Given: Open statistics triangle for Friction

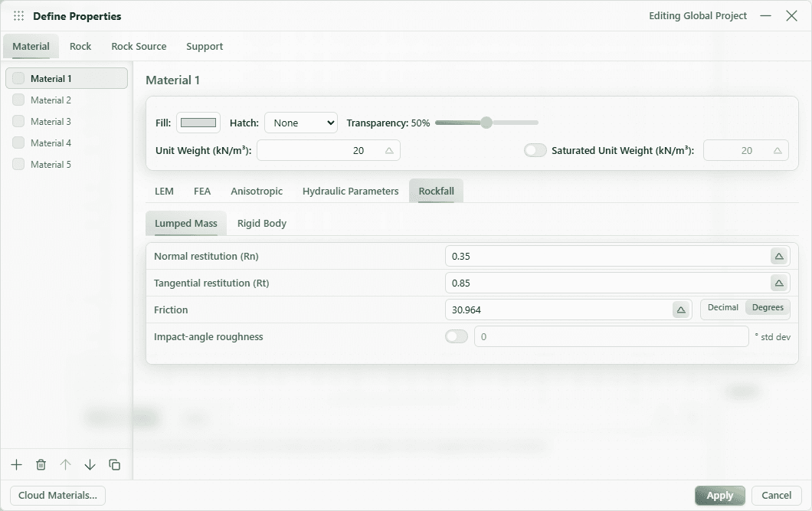Looking at the screenshot, I should (681, 310).
